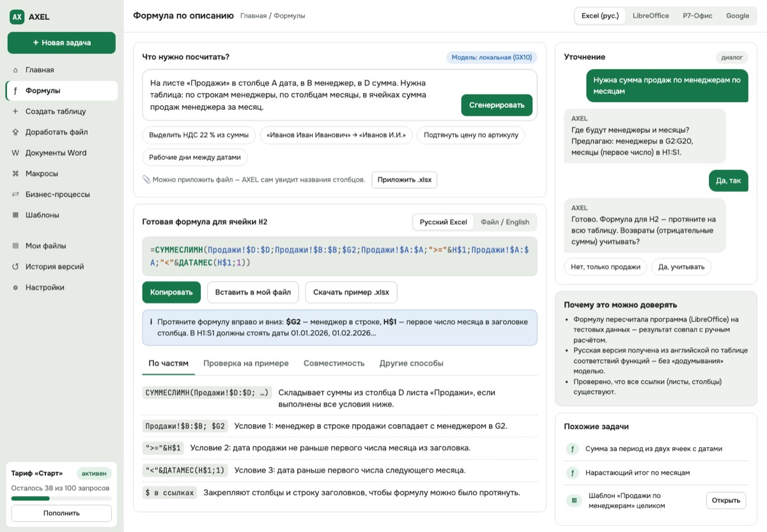Click code chip СУММЕСЛИМН(Продажи!$D:$D; …)

point(207,393)
